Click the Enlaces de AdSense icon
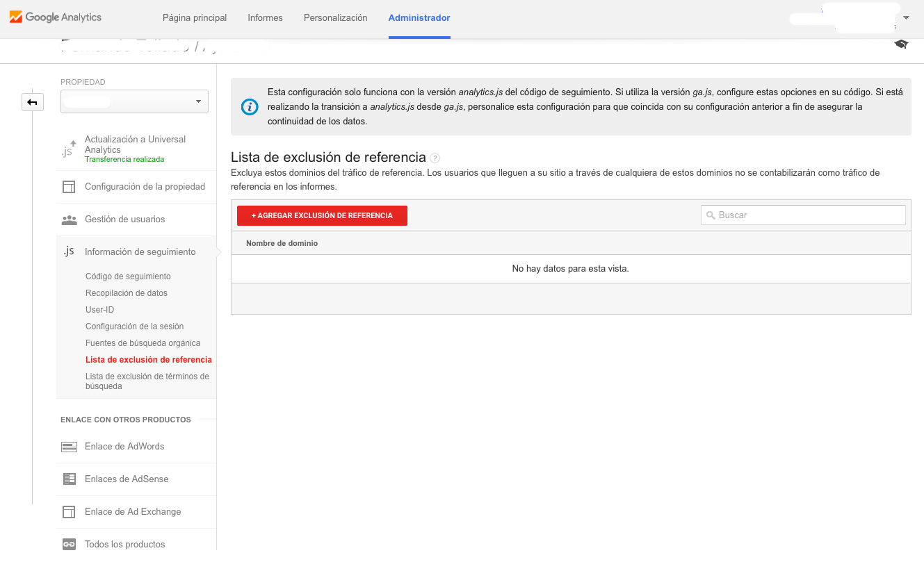This screenshot has width=924, height=562. [x=69, y=479]
